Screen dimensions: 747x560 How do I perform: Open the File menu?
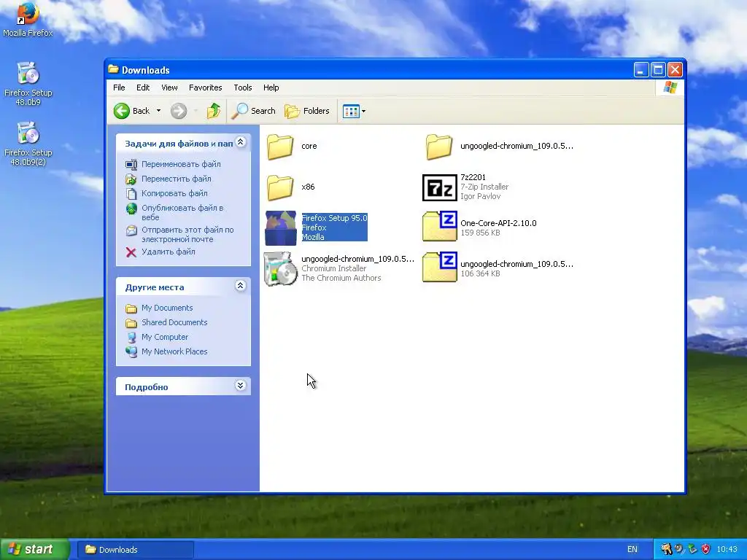[x=119, y=87]
